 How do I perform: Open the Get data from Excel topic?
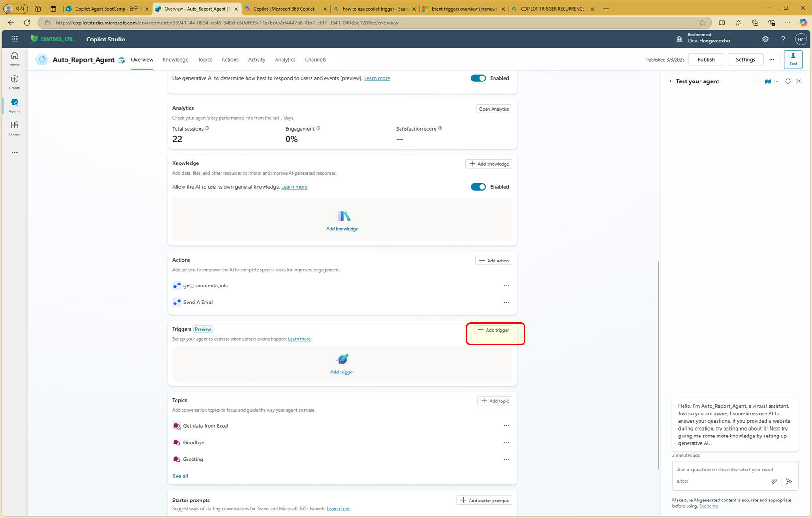click(206, 425)
